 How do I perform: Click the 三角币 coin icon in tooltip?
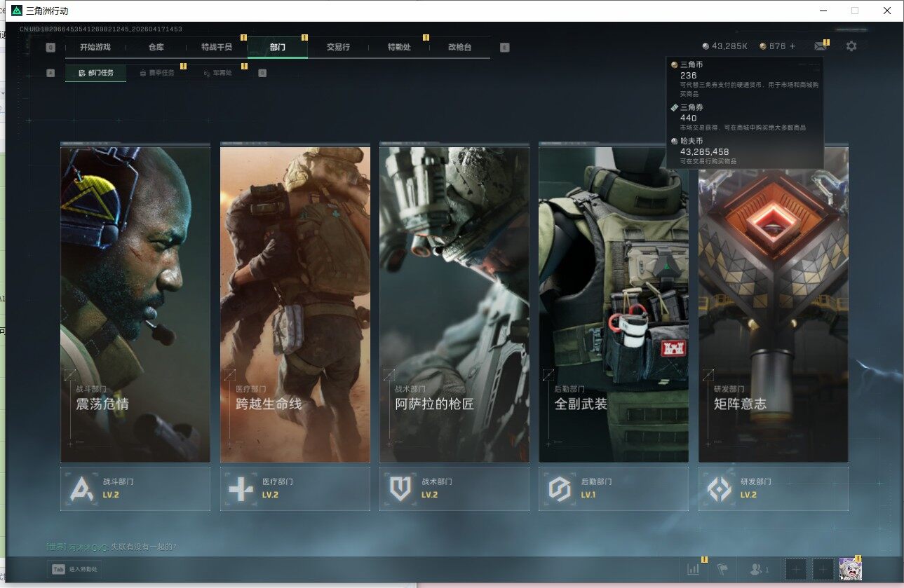coord(675,64)
